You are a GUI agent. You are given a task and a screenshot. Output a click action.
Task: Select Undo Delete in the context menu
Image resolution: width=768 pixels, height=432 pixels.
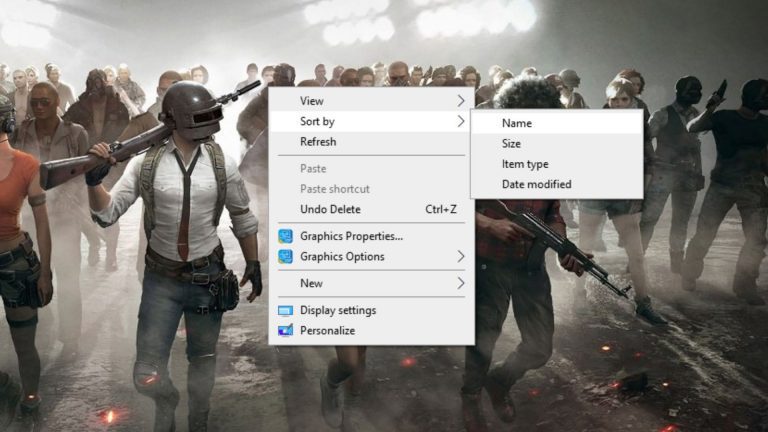point(330,209)
